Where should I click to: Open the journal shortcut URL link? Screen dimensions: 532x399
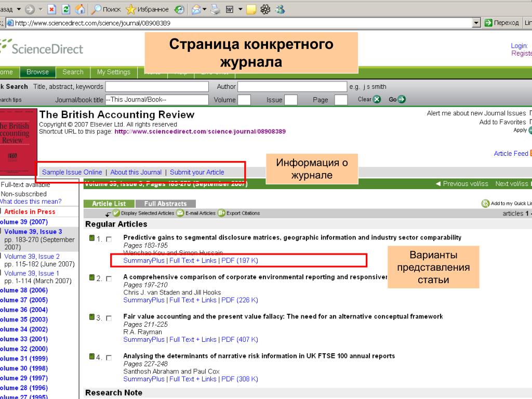tap(200, 131)
